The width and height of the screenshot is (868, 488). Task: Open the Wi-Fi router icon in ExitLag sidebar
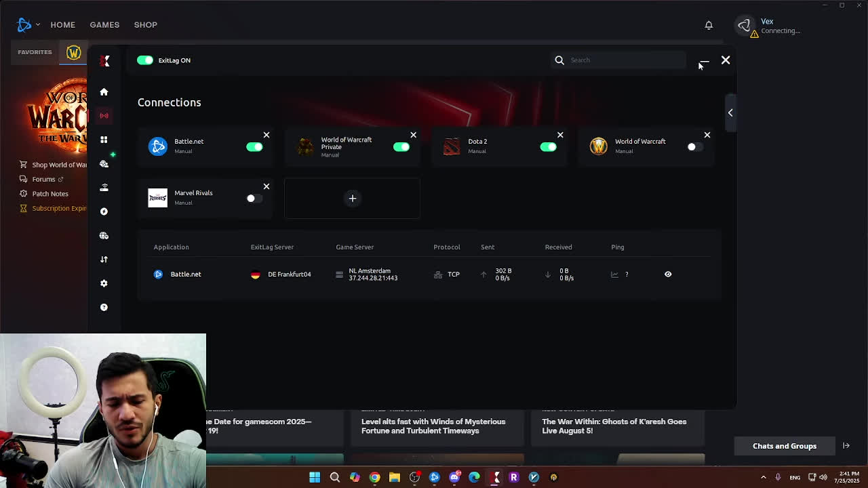(104, 187)
